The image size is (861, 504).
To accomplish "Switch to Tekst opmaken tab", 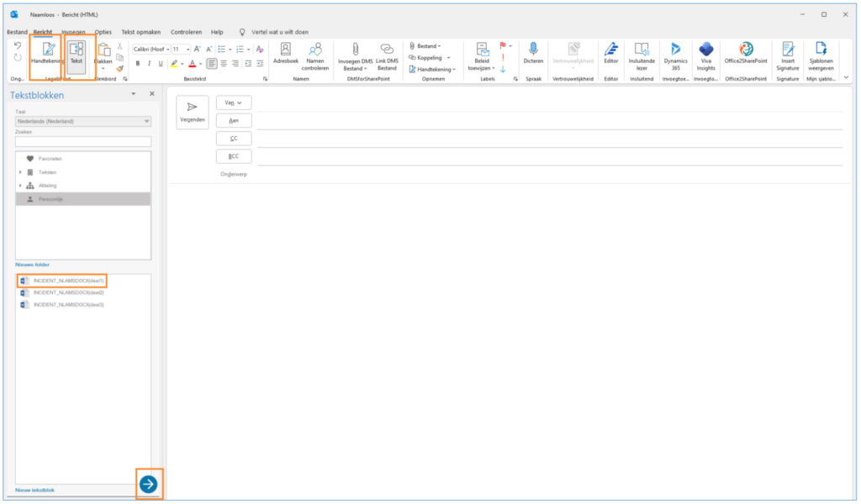I will tap(141, 32).
